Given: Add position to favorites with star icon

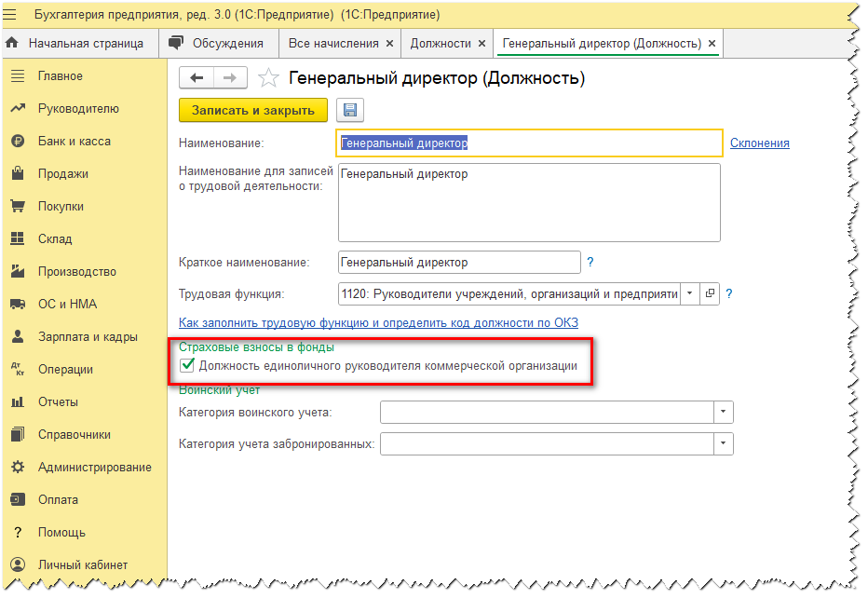Looking at the screenshot, I should click(268, 78).
